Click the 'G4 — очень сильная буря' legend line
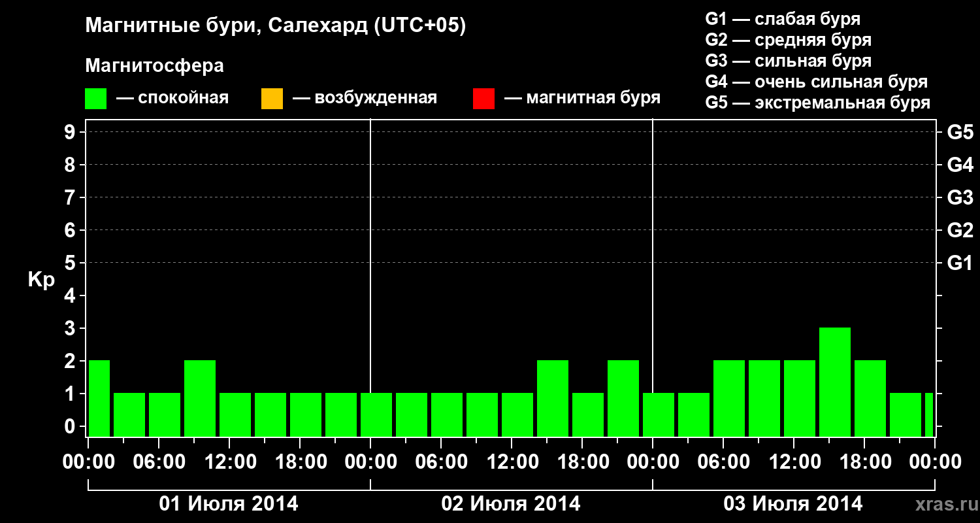 (817, 82)
